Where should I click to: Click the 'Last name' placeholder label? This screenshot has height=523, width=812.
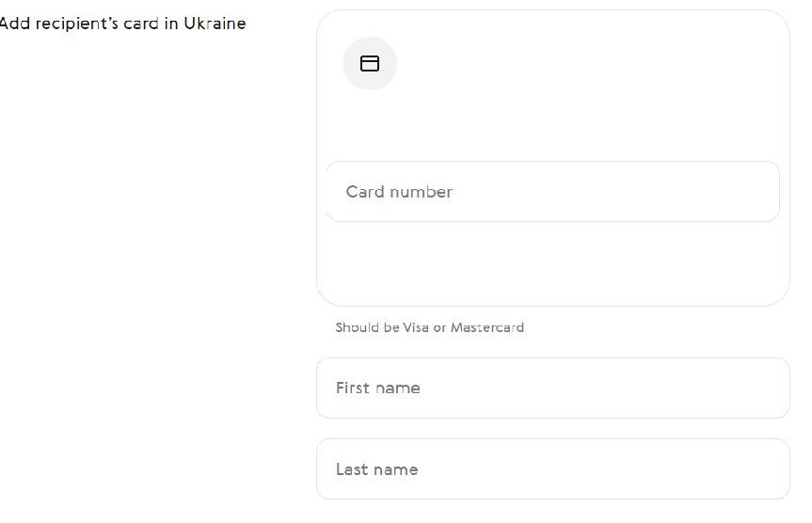click(376, 469)
